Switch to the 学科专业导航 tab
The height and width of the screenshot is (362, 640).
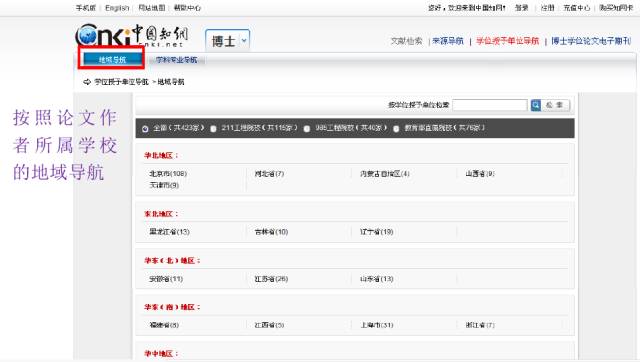click(176, 60)
